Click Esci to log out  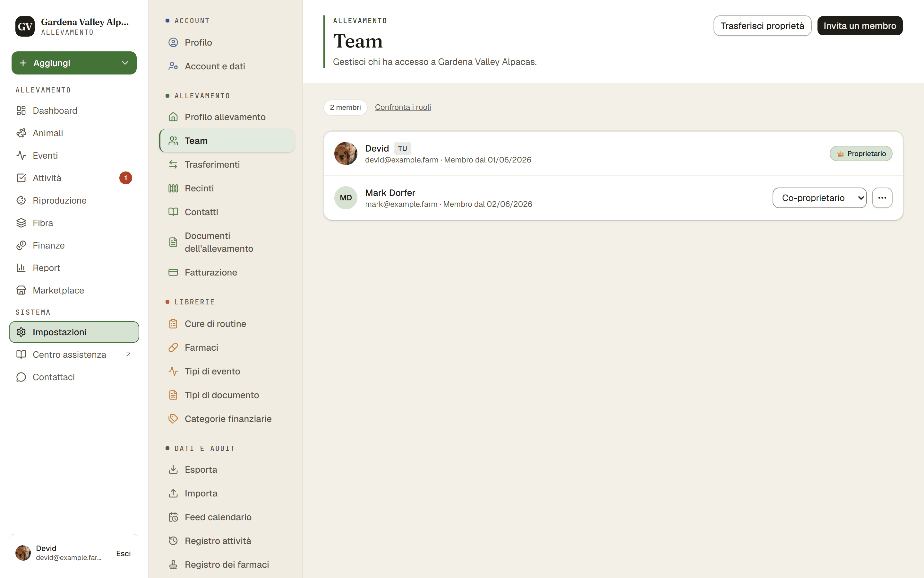(x=123, y=554)
